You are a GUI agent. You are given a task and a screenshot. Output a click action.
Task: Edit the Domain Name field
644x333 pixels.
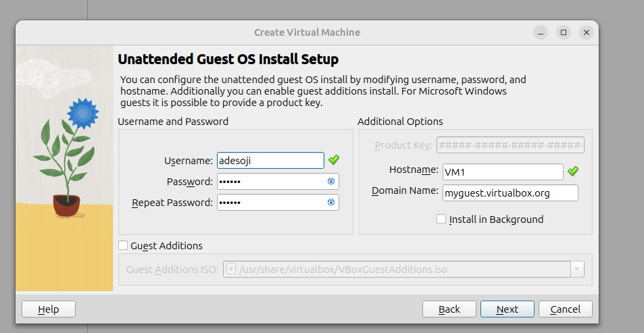510,193
